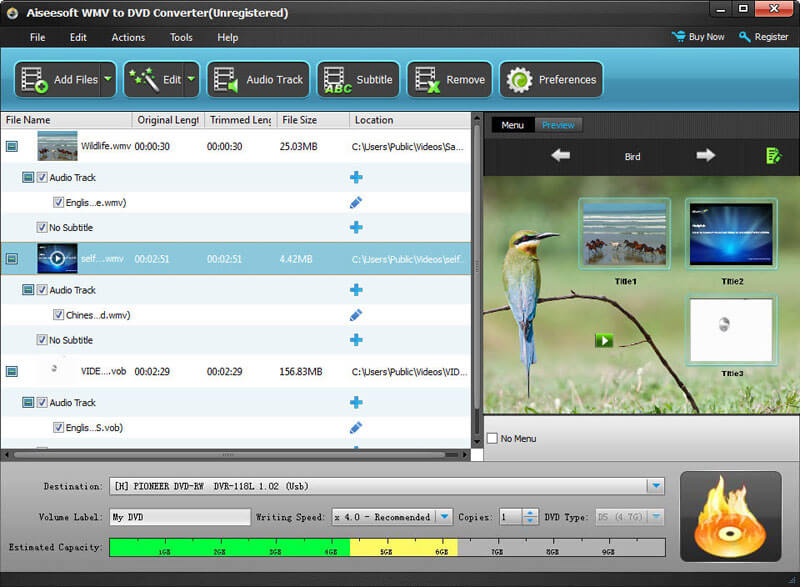This screenshot has height=587, width=800.
Task: Add subtitle plus icon for self...wmv
Action: (356, 340)
